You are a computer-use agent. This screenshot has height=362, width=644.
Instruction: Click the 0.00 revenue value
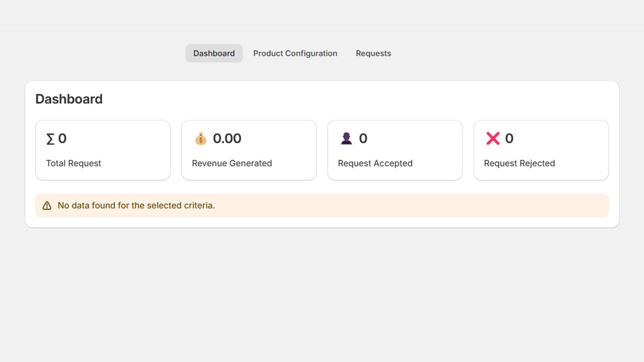click(x=227, y=138)
